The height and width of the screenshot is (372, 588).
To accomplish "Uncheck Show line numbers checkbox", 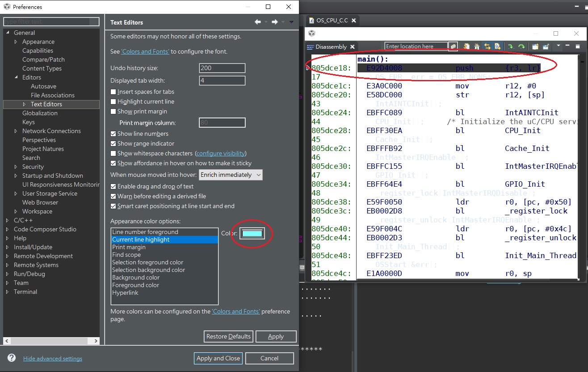I will [113, 134].
